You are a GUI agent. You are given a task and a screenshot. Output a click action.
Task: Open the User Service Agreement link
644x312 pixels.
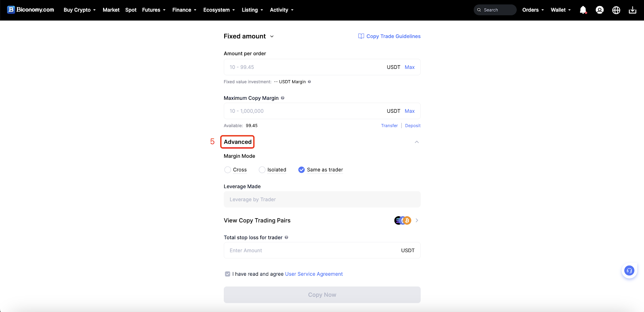click(314, 274)
